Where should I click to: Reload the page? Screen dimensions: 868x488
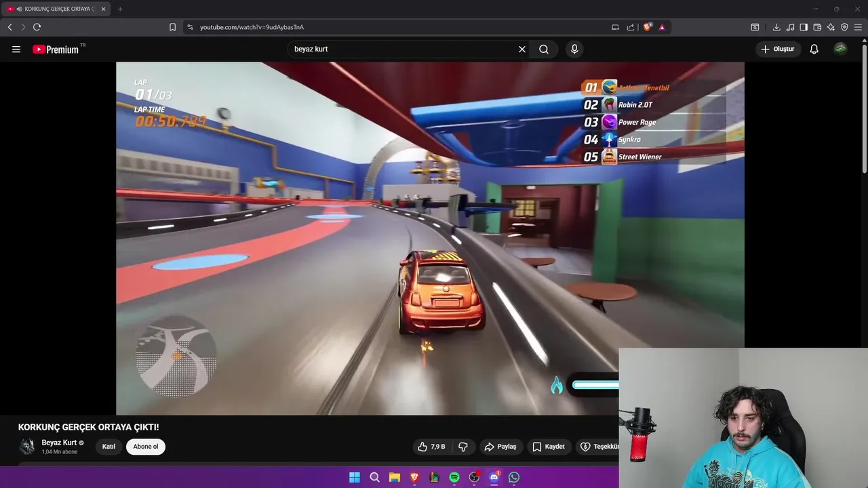point(37,27)
